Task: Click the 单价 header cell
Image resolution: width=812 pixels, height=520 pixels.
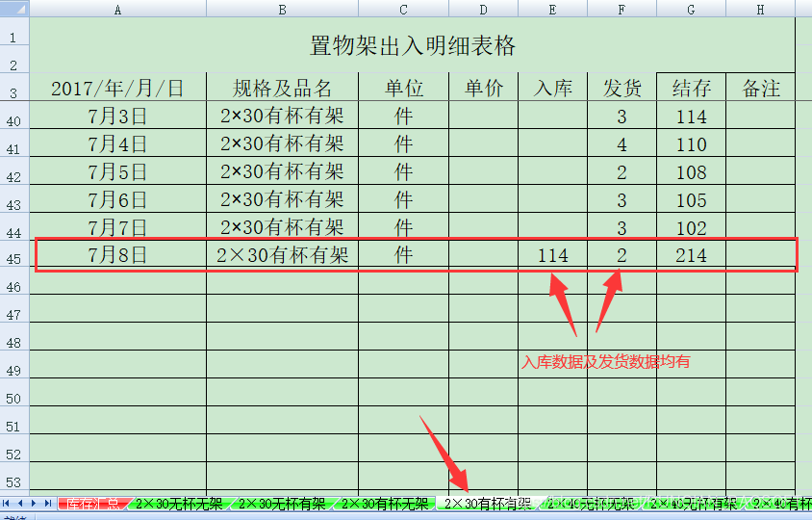Action: click(x=483, y=87)
